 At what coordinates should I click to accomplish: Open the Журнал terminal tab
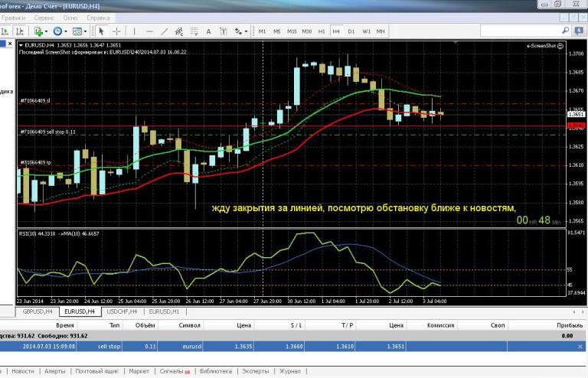coord(290,371)
